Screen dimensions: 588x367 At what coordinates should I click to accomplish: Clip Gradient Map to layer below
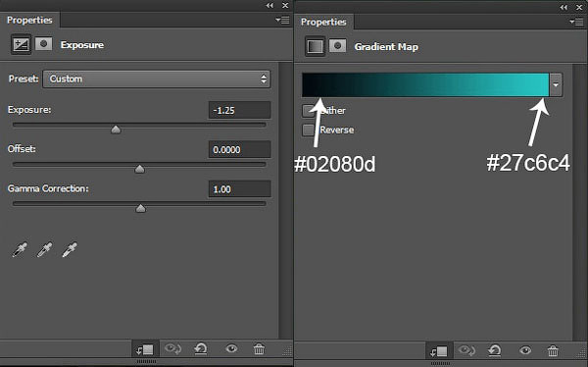tap(439, 351)
